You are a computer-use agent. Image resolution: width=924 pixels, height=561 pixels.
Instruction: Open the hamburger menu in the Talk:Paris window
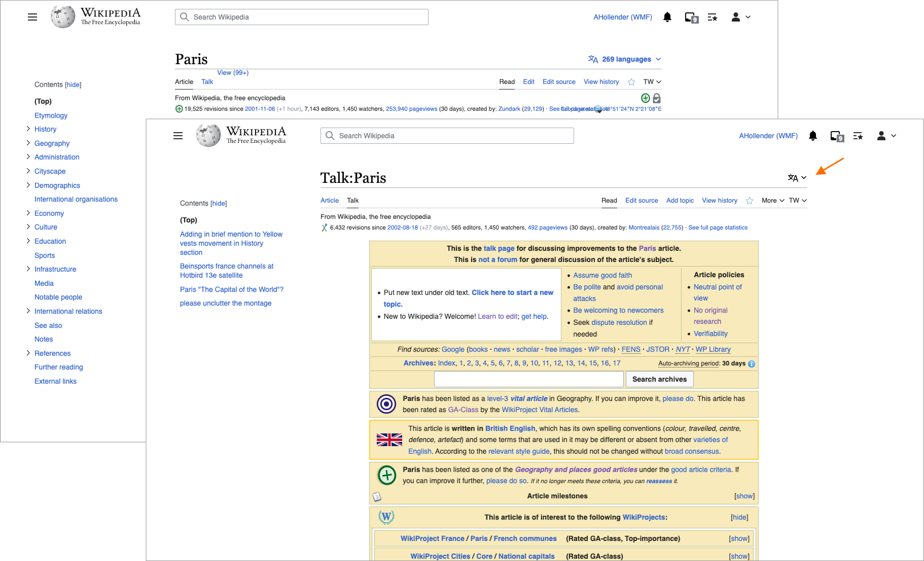[x=178, y=136]
